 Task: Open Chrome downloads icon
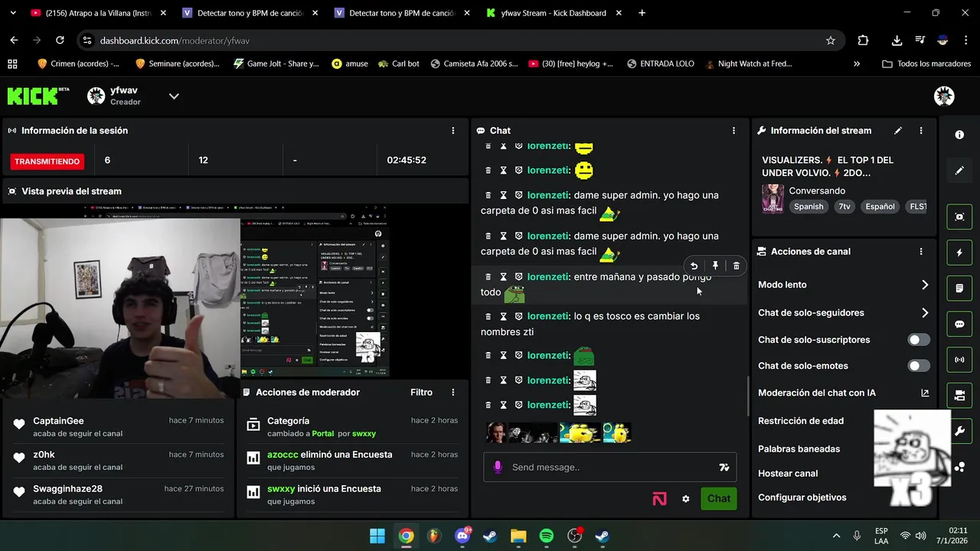(897, 41)
